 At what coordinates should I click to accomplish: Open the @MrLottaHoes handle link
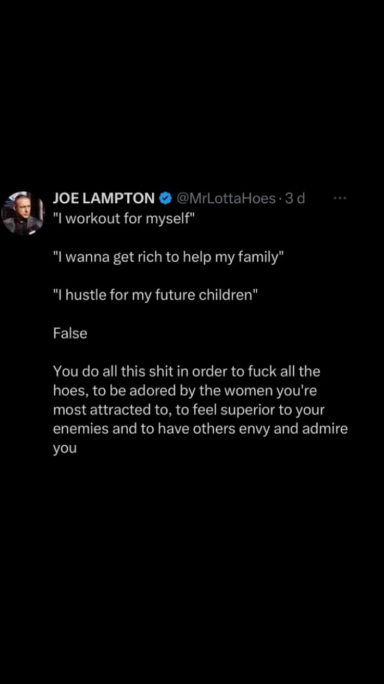point(226,198)
